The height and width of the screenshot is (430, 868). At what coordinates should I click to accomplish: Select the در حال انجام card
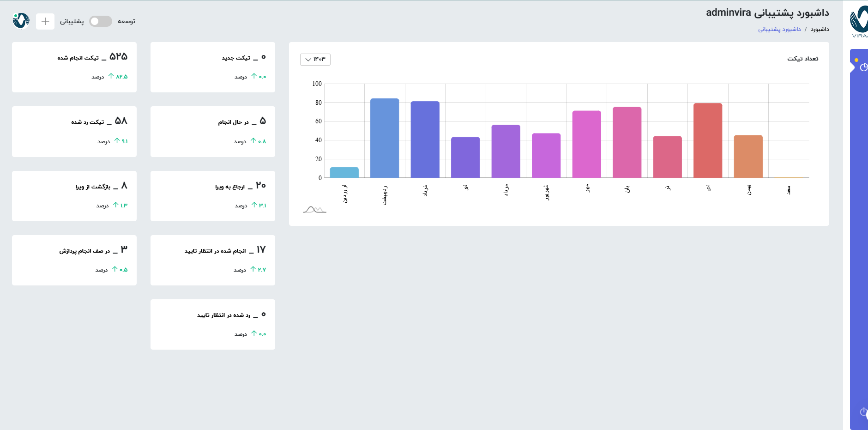click(213, 132)
